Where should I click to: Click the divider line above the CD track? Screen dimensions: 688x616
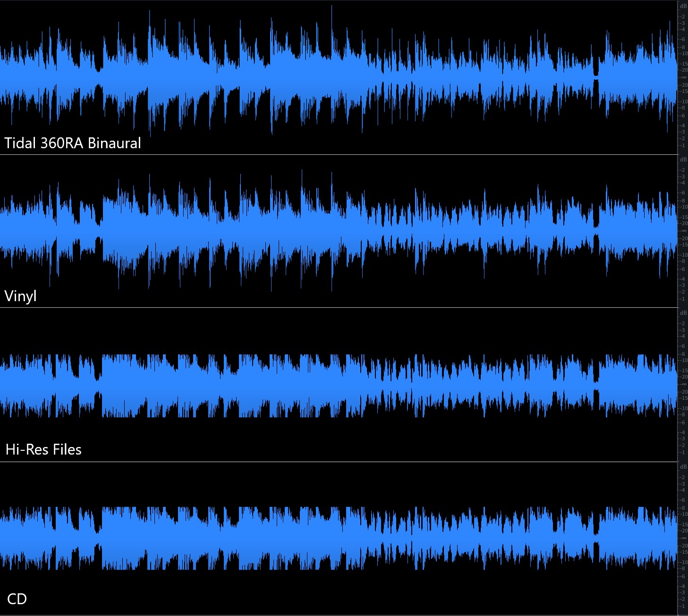pyautogui.click(x=331, y=462)
